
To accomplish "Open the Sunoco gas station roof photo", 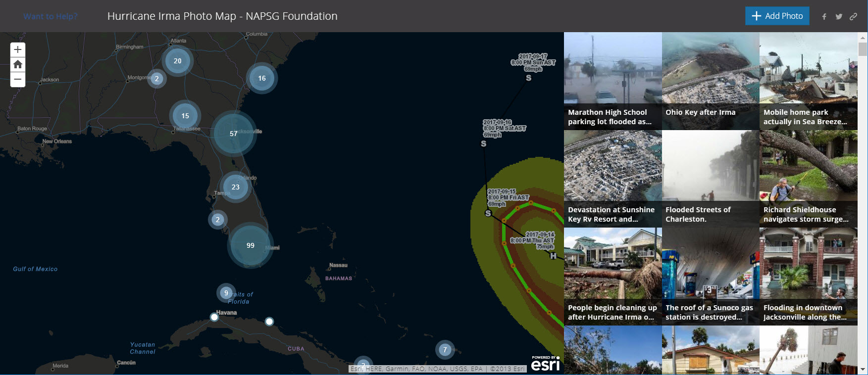I will coord(711,276).
